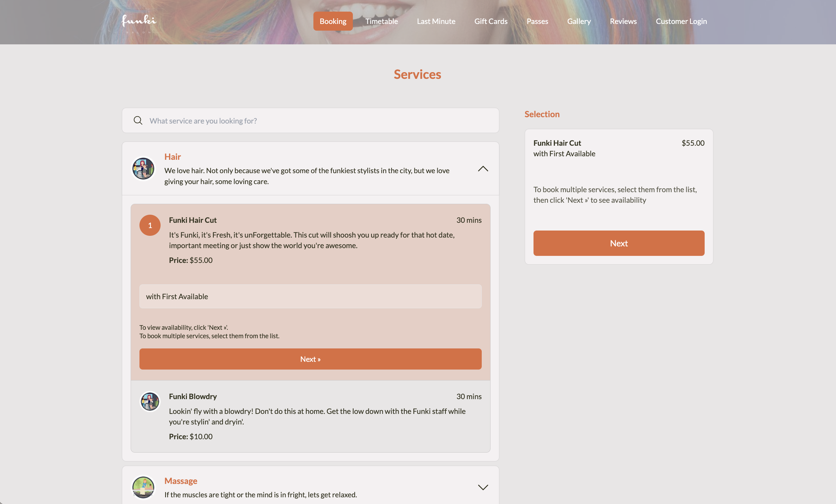Click the service search input field
This screenshot has height=504, width=836.
(310, 120)
